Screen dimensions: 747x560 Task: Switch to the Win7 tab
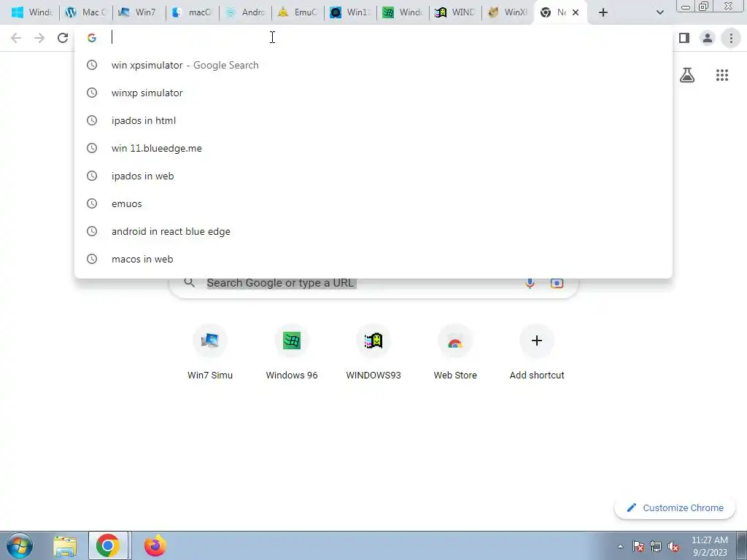pos(139,12)
